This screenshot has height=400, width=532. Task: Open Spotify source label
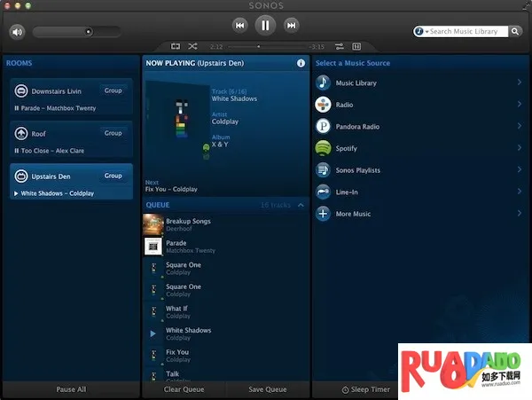(x=347, y=149)
